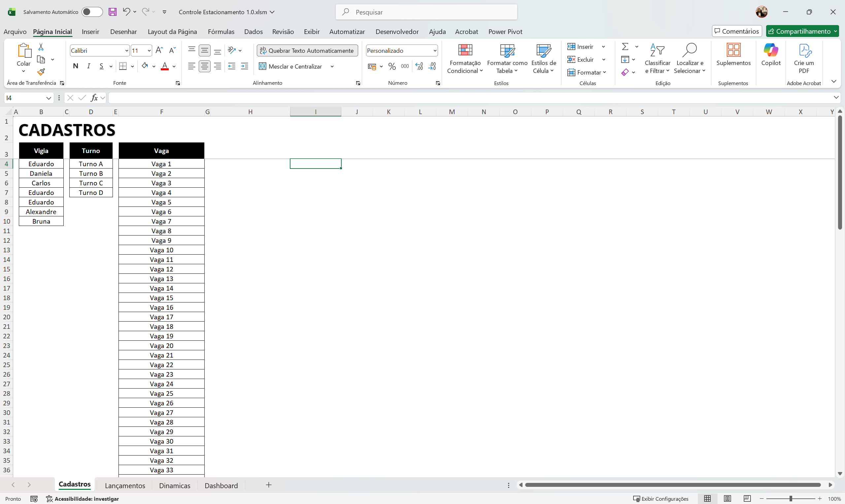The height and width of the screenshot is (504, 845).
Task: Click the AutoSum sigma icon
Action: (625, 47)
